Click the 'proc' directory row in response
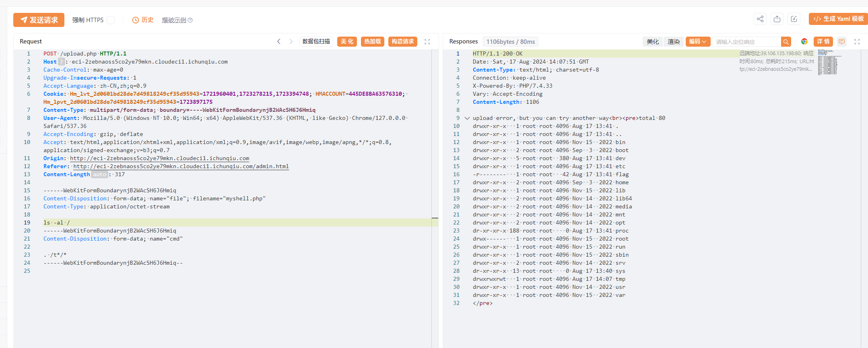868x348 pixels. click(x=550, y=231)
